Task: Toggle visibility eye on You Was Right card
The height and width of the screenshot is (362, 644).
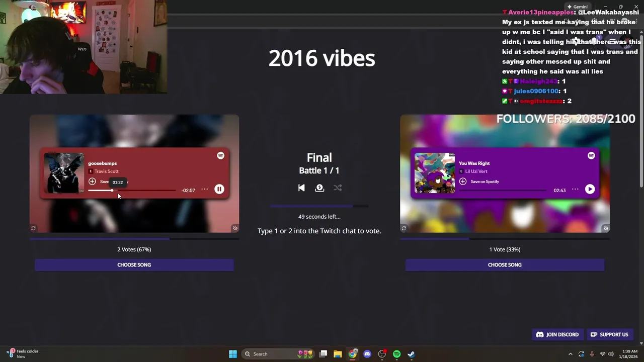Action: coord(605,228)
